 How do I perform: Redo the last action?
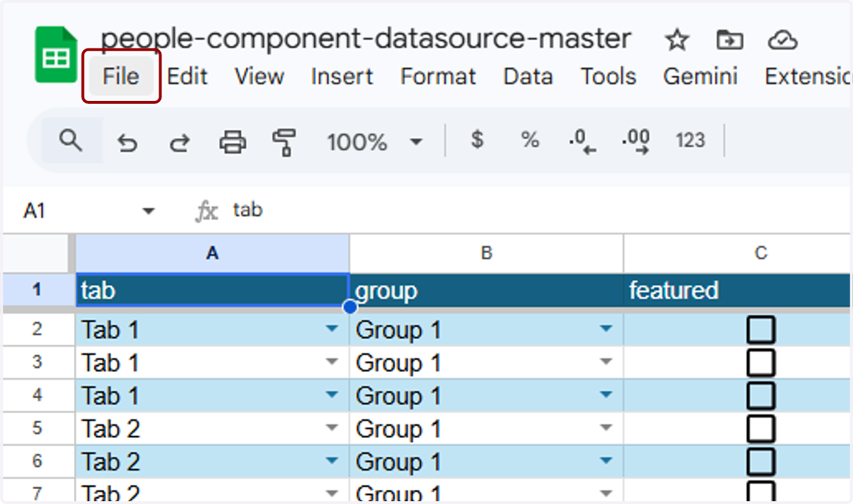coord(179,142)
